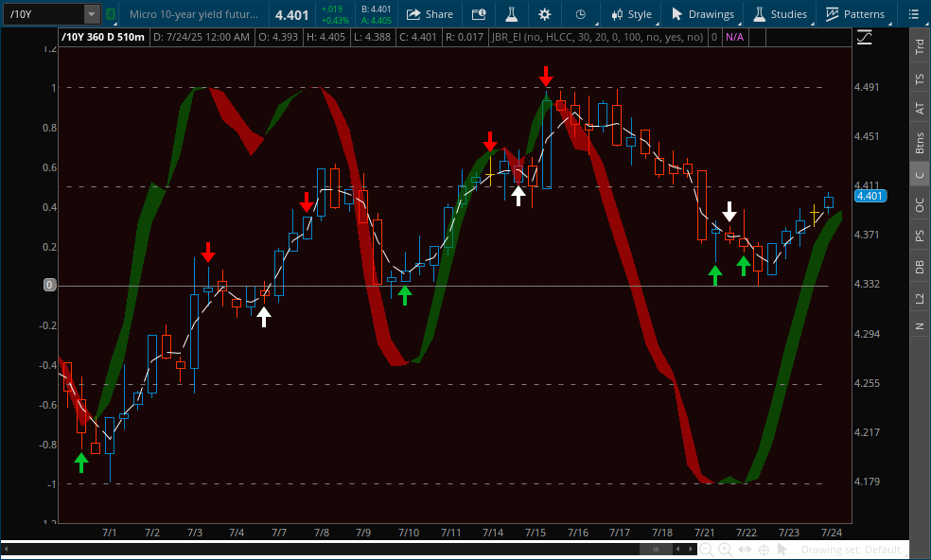931x560 pixels.
Task: Click the white down arrow signal near 7/22
Action: tap(729, 211)
